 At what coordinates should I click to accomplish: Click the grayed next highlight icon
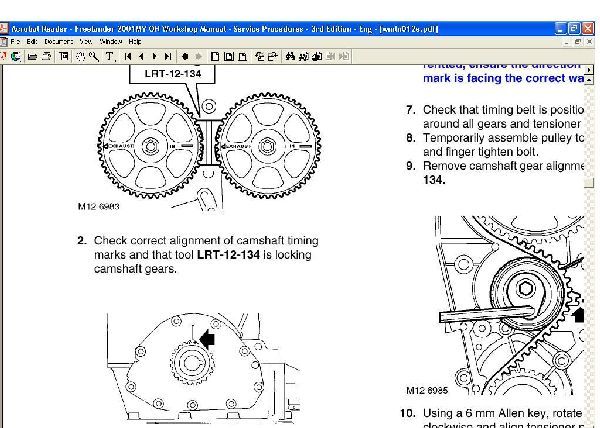[x=344, y=57]
